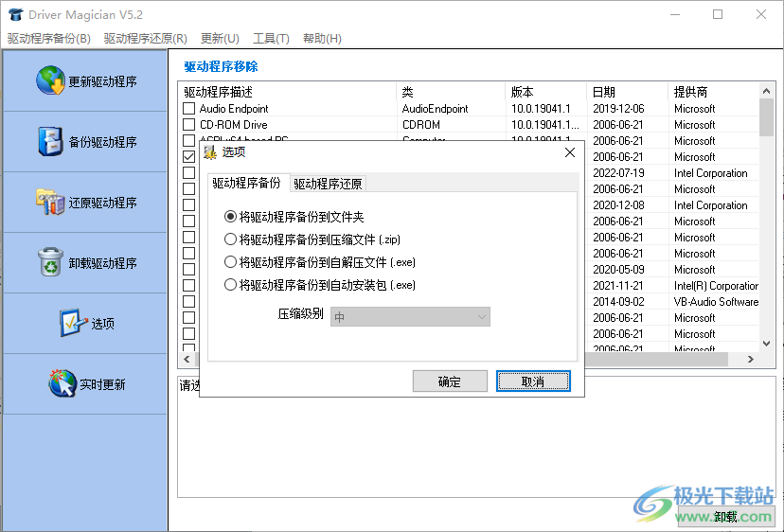
Task: Click the vertical scrollbar thumb of driver list
Action: 766,117
